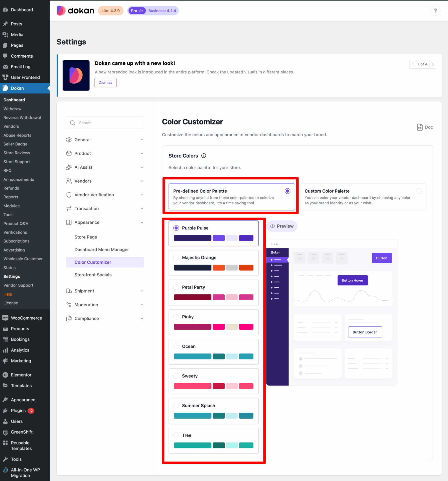This screenshot has height=481, width=448.
Task: Click the next notice arrow icon
Action: (432, 64)
